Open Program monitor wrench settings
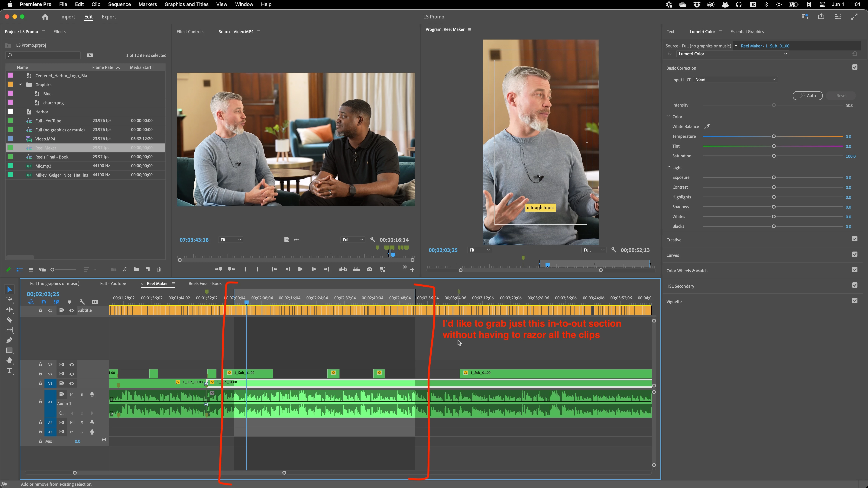The width and height of the screenshot is (868, 488). point(614,250)
